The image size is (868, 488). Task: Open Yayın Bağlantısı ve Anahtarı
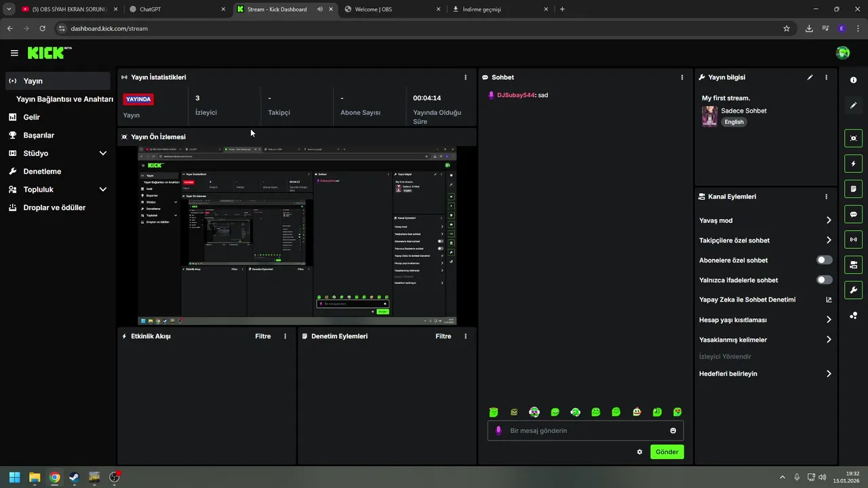[64, 99]
